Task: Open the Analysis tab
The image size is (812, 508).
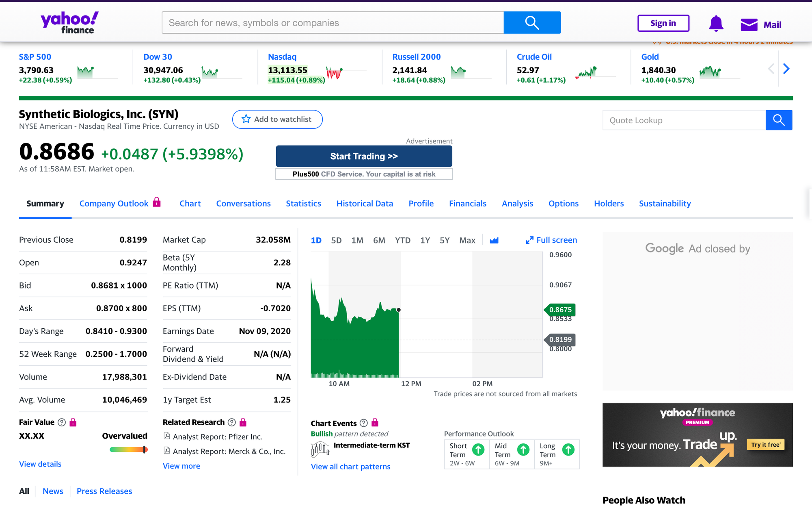Action: pos(517,204)
